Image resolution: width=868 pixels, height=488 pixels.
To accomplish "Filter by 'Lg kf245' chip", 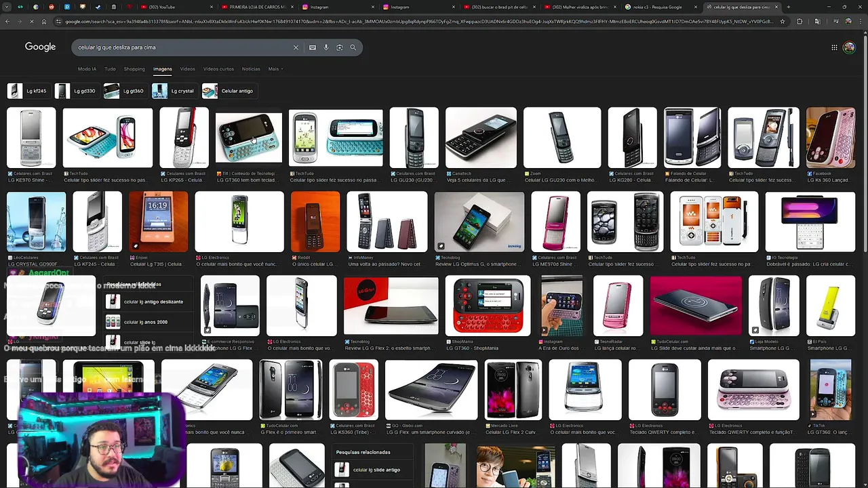I will click(x=28, y=91).
